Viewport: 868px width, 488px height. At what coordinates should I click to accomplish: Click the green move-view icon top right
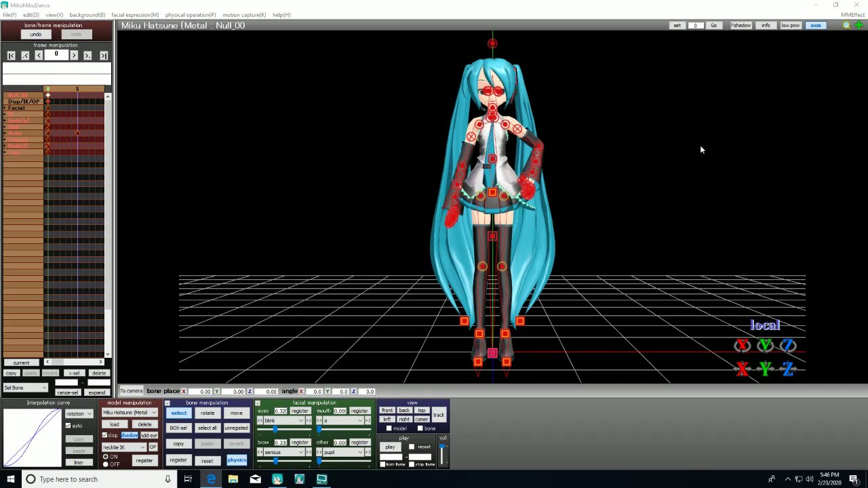click(859, 25)
